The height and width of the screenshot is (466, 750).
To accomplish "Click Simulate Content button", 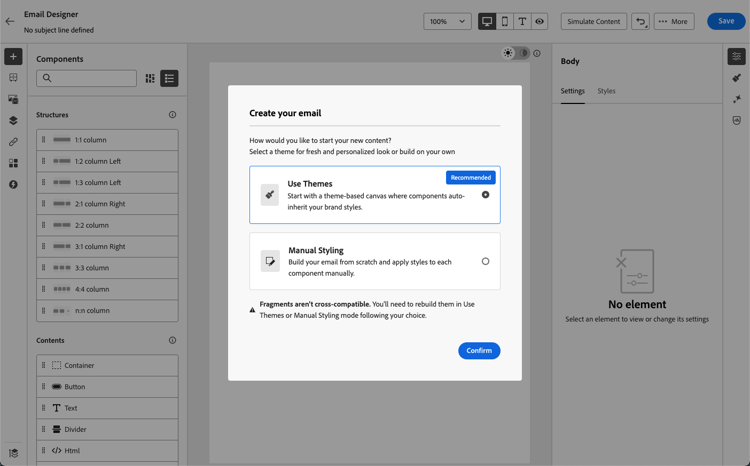I will click(594, 22).
